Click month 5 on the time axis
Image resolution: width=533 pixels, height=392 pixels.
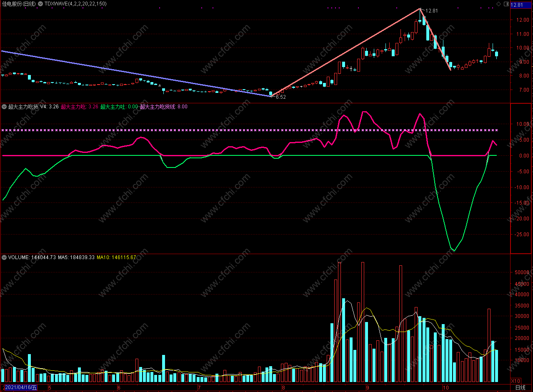[x=50, y=388]
